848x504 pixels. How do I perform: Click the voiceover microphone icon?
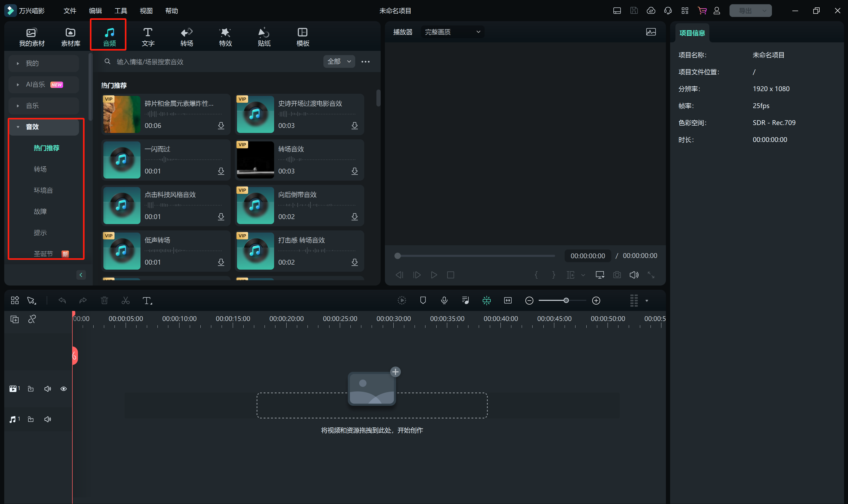(444, 301)
